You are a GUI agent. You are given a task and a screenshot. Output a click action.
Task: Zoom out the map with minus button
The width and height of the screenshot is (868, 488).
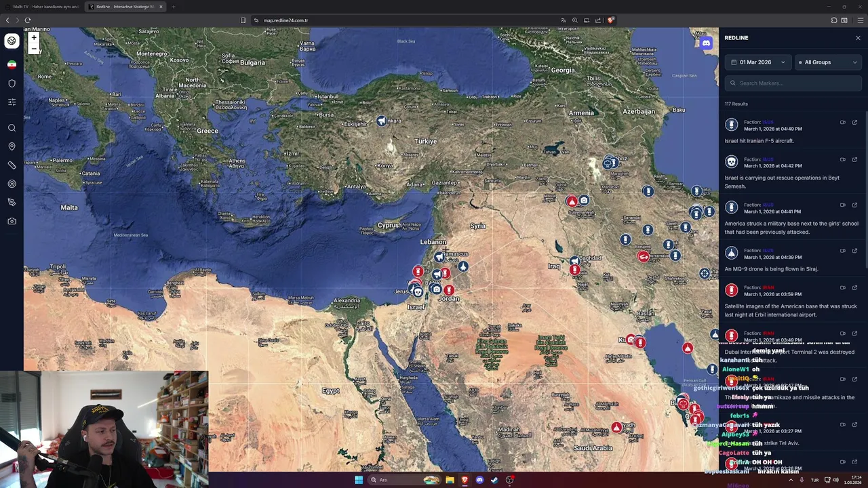coord(33,48)
